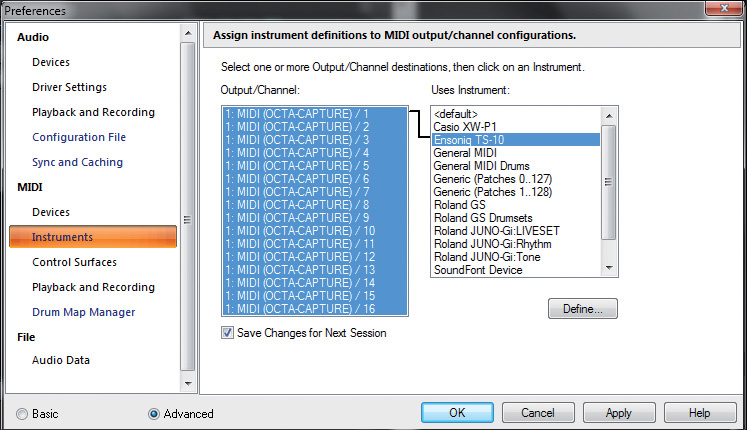747x430 pixels.
Task: Click the instrument list up scroll arrow
Action: click(x=609, y=116)
